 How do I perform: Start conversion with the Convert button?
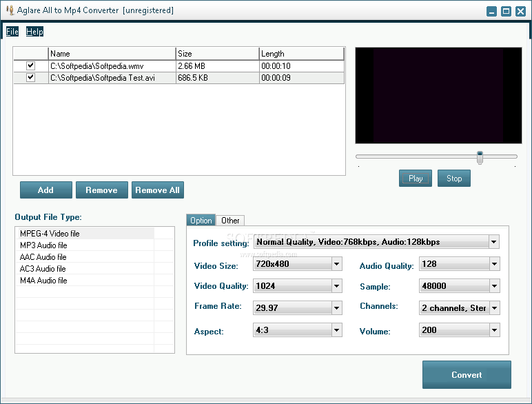coord(467,374)
